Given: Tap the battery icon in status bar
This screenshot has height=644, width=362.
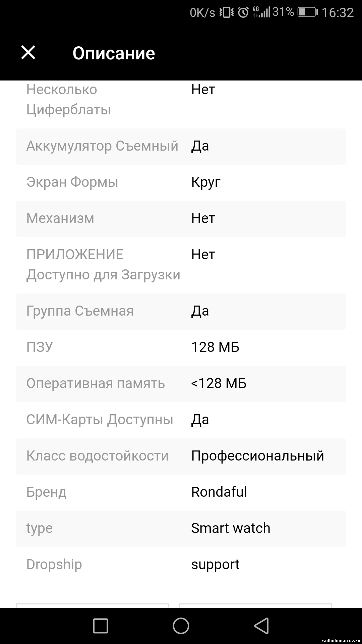Looking at the screenshot, I should point(307,12).
